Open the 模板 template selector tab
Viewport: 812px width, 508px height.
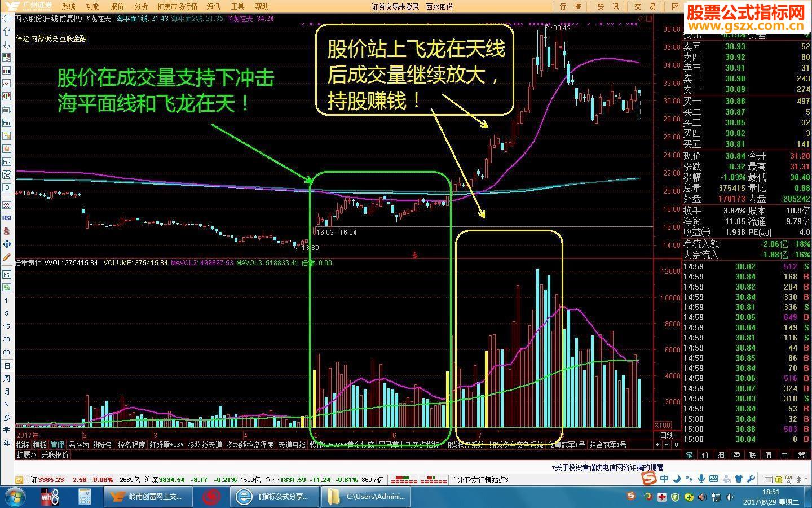pyautogui.click(x=40, y=445)
